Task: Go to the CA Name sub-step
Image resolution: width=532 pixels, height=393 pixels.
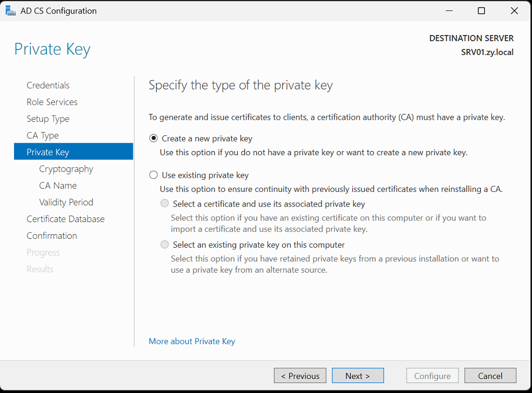Action: coord(57,186)
